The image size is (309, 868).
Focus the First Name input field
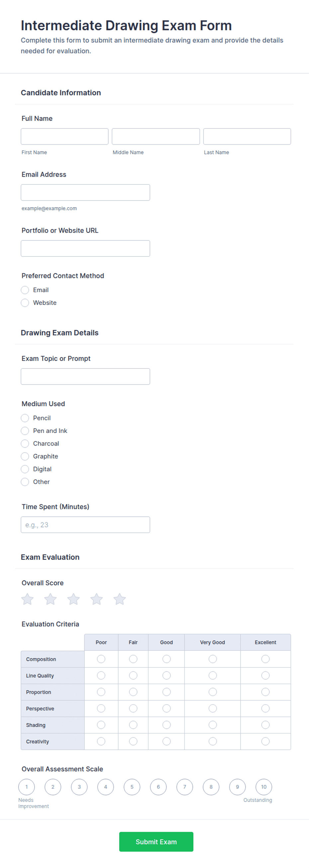coord(64,136)
